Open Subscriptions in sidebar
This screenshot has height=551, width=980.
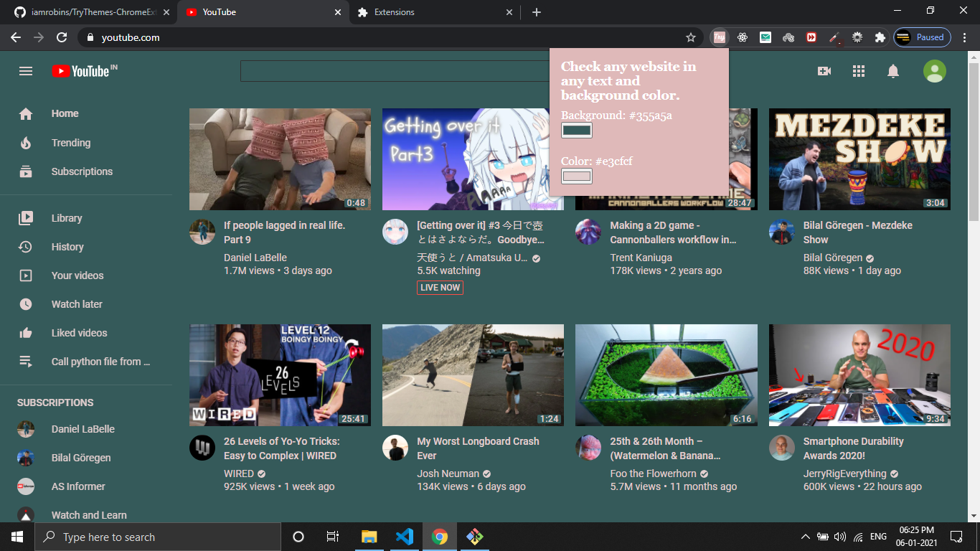click(86, 171)
